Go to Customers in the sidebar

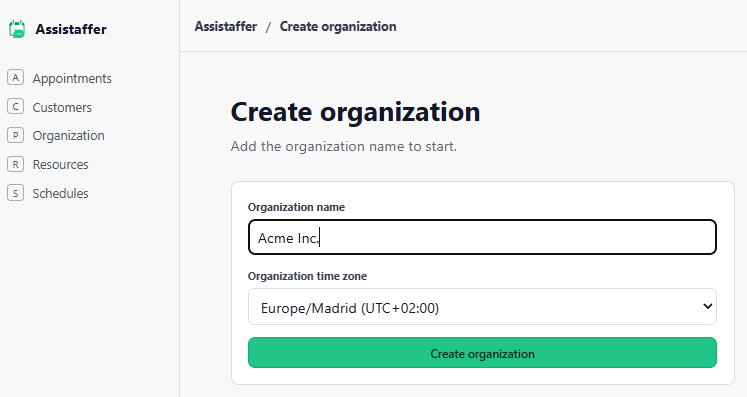[62, 107]
